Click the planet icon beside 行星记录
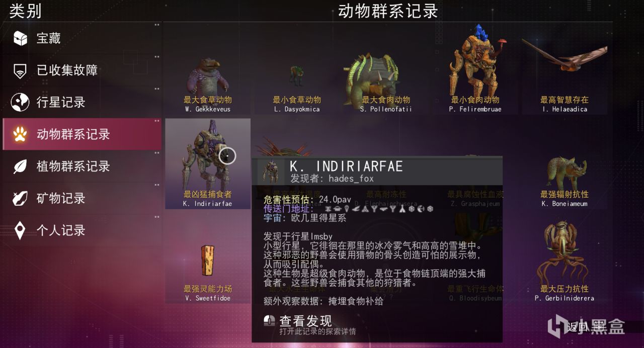This screenshot has width=644, height=348. 20,102
